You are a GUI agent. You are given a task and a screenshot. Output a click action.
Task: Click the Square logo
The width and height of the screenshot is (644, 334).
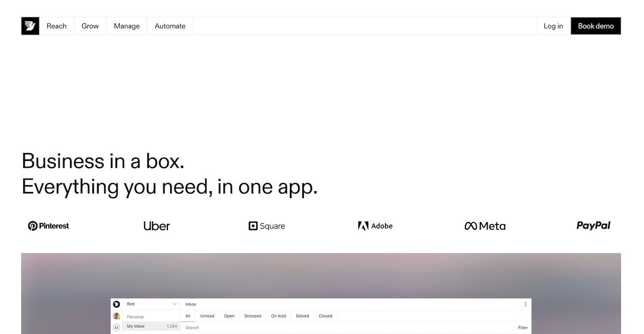point(267,226)
